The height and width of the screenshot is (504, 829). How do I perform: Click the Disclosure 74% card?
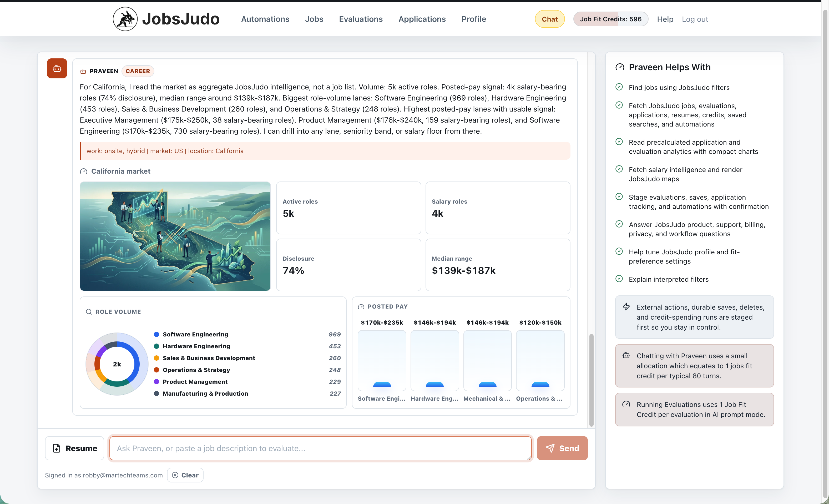pyautogui.click(x=348, y=265)
